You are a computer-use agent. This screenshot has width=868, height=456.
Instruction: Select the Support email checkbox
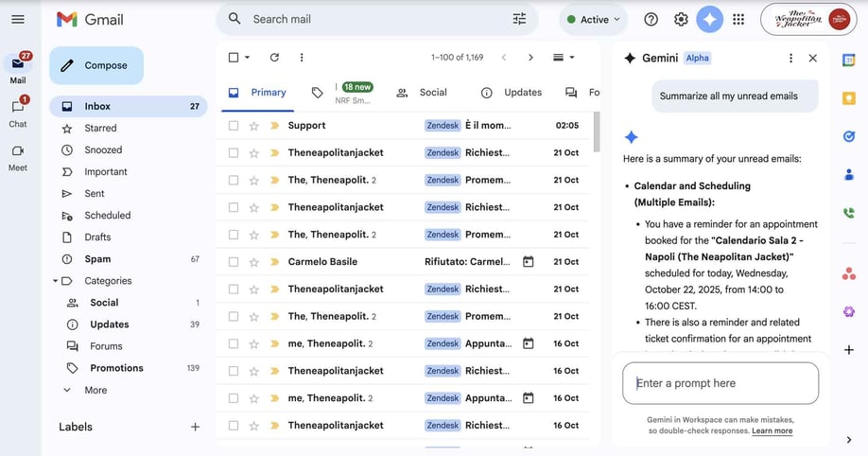point(234,126)
